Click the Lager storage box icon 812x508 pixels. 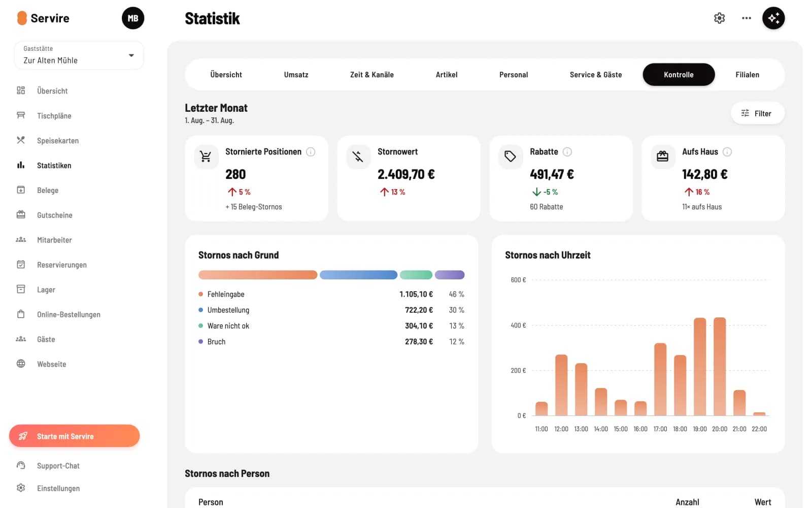tap(21, 290)
